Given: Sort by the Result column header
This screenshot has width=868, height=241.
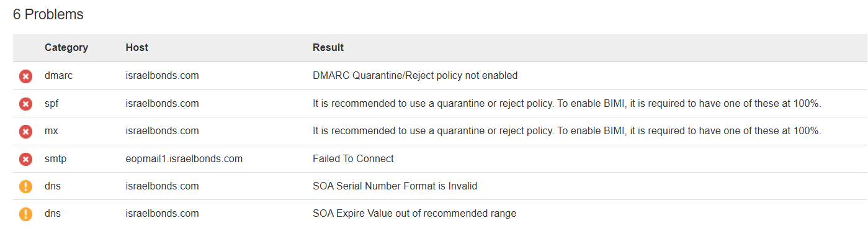Looking at the screenshot, I should pos(328,48).
